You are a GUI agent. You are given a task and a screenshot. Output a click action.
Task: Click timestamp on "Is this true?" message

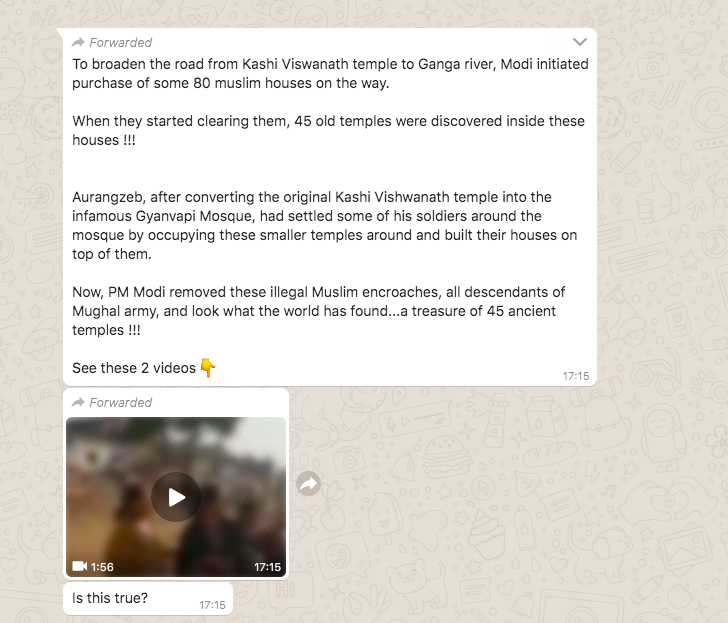[212, 605]
